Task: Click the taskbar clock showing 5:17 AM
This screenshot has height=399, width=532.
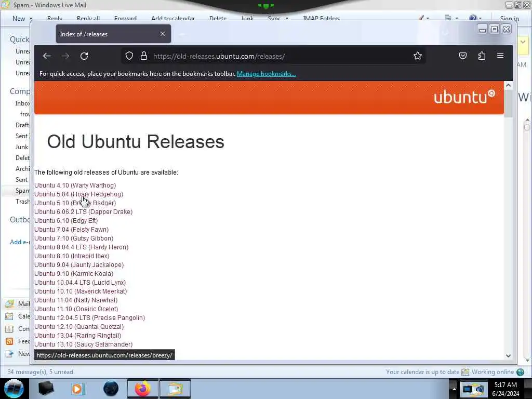Action: tap(506, 389)
